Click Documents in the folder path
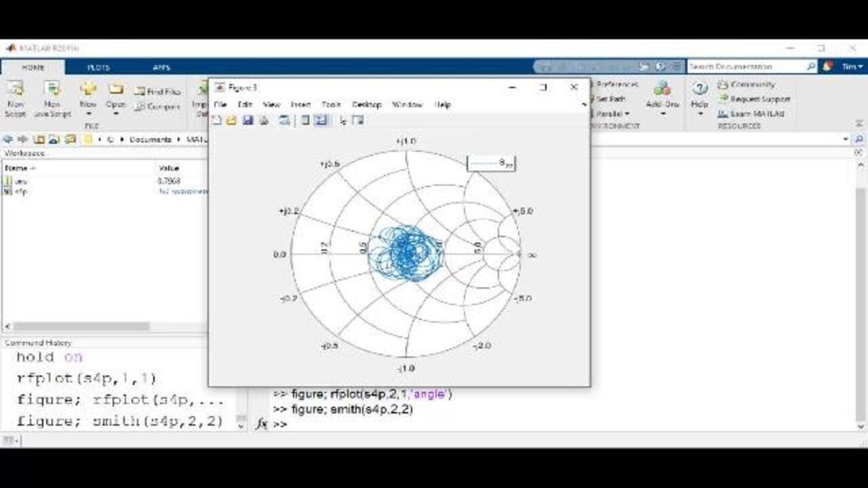Viewport: 868px width, 488px height. [149, 139]
